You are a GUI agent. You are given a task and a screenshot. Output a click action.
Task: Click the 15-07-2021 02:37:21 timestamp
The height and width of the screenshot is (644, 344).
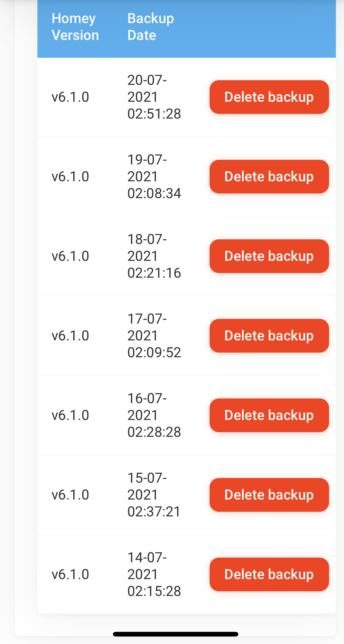click(x=154, y=495)
